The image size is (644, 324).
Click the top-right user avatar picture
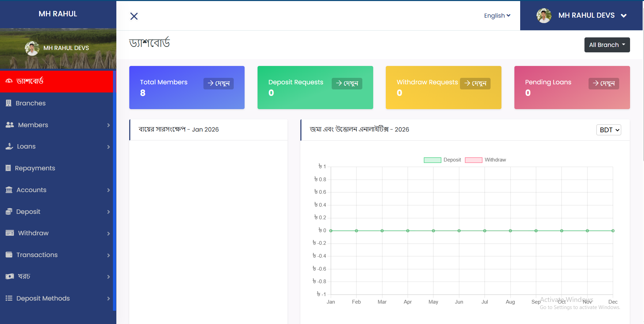coord(544,16)
